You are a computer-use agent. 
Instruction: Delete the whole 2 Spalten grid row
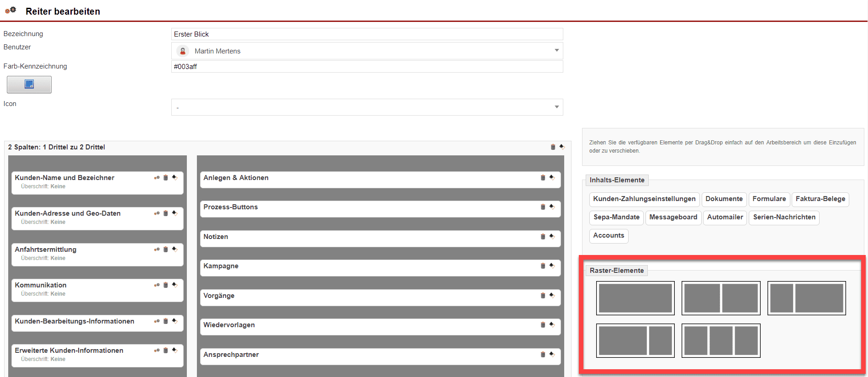tap(553, 147)
